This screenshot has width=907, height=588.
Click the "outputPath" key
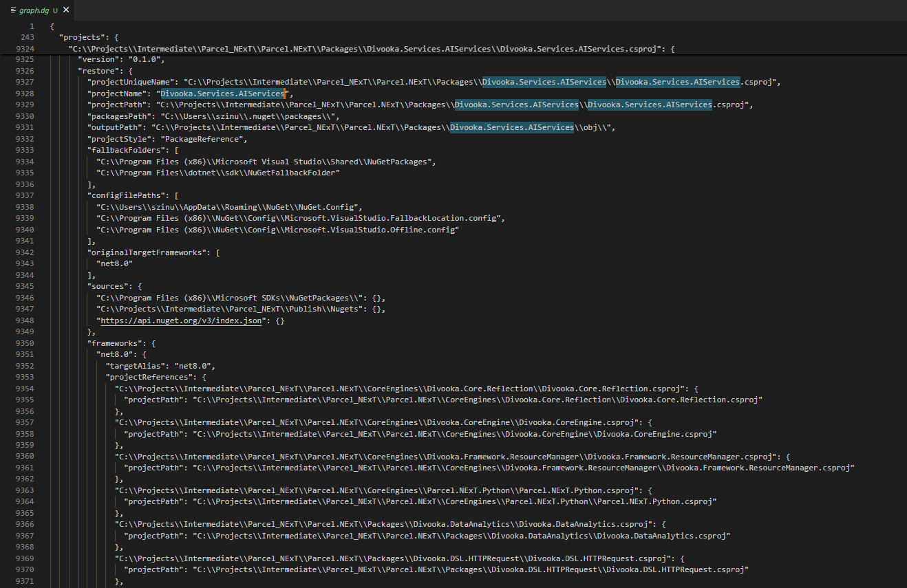click(x=117, y=127)
